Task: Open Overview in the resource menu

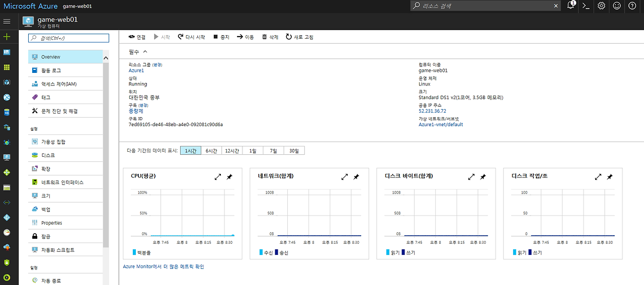Action: click(65, 57)
